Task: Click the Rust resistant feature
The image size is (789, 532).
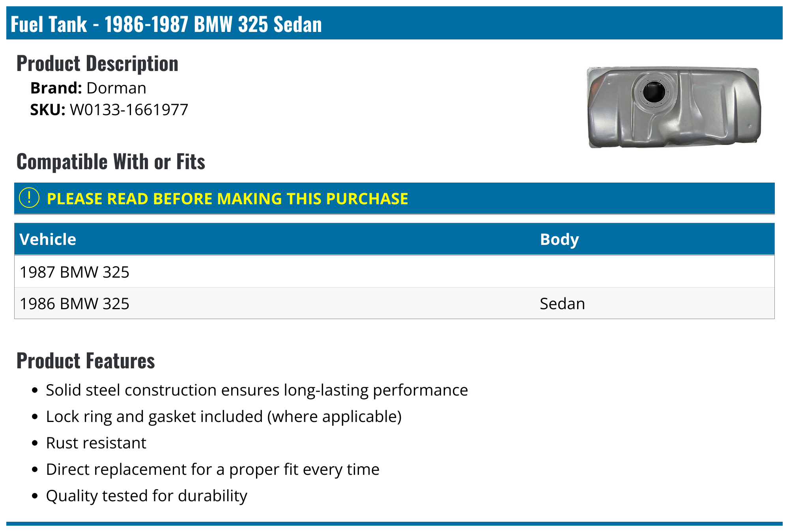Action: coord(96,443)
